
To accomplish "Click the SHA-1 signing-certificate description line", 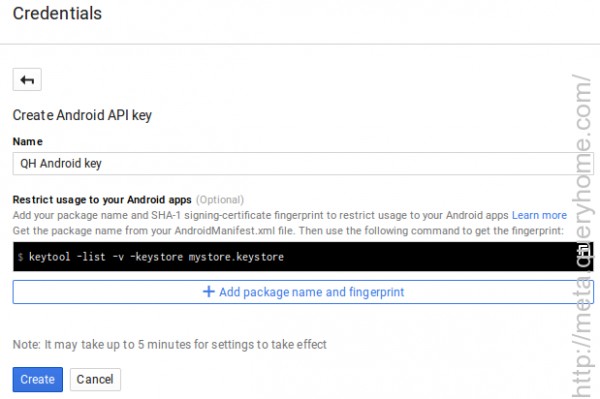I will [x=261, y=215].
